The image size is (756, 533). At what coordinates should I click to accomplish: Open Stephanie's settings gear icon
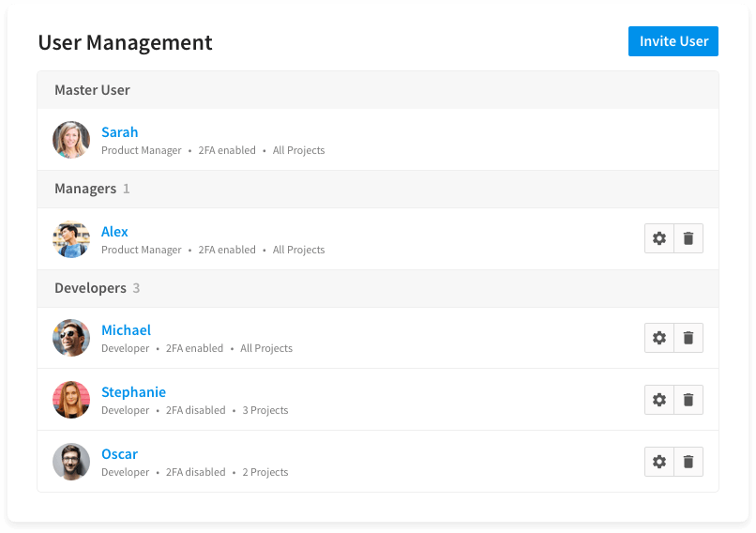pos(659,400)
